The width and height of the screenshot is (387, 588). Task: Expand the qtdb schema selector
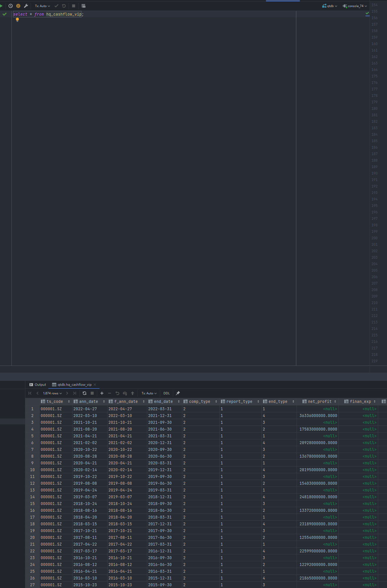pyautogui.click(x=330, y=6)
